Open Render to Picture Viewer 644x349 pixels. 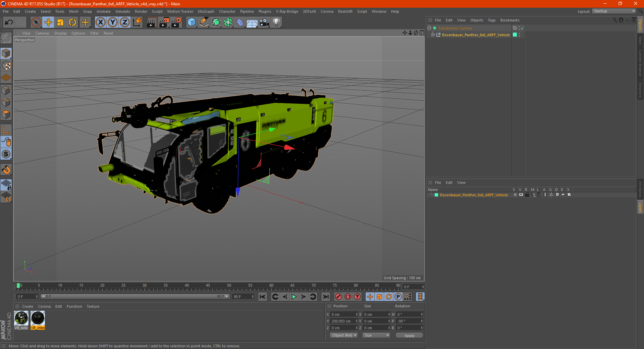click(164, 22)
